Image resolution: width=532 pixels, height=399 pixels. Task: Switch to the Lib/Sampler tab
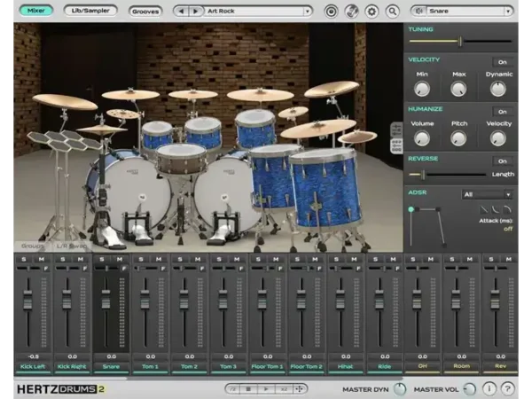tap(90, 11)
